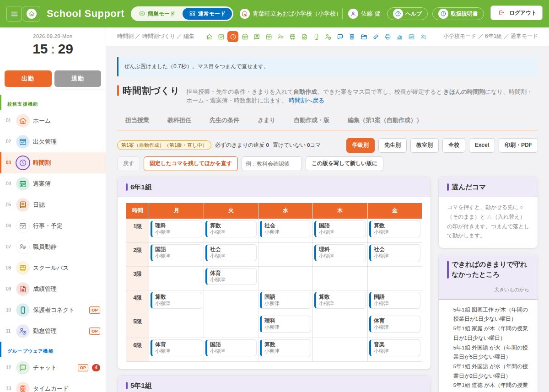Click the header home icon button

pyautogui.click(x=32, y=14)
